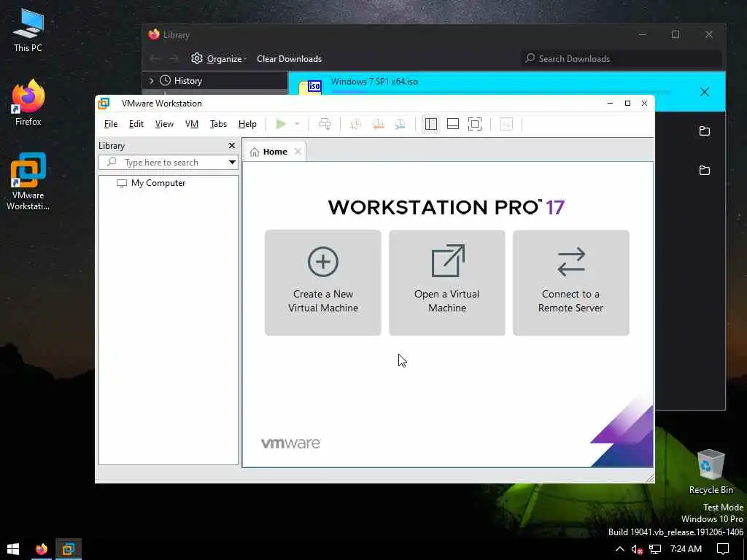Open the Snapshot Manager toolbar icon
Image resolution: width=747 pixels, height=560 pixels.
[x=400, y=124]
